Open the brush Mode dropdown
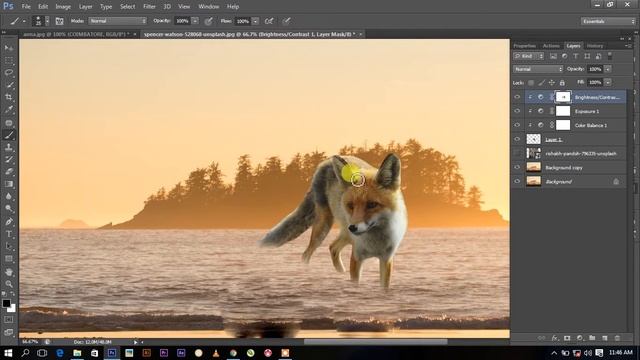 click(118, 21)
